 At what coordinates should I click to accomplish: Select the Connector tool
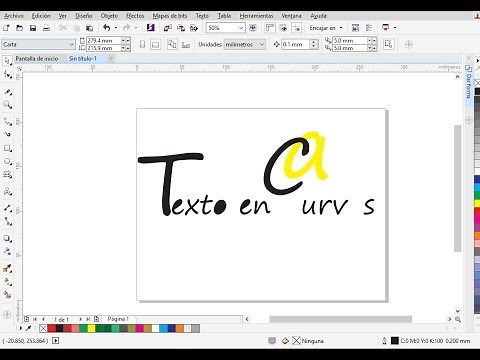[7, 221]
